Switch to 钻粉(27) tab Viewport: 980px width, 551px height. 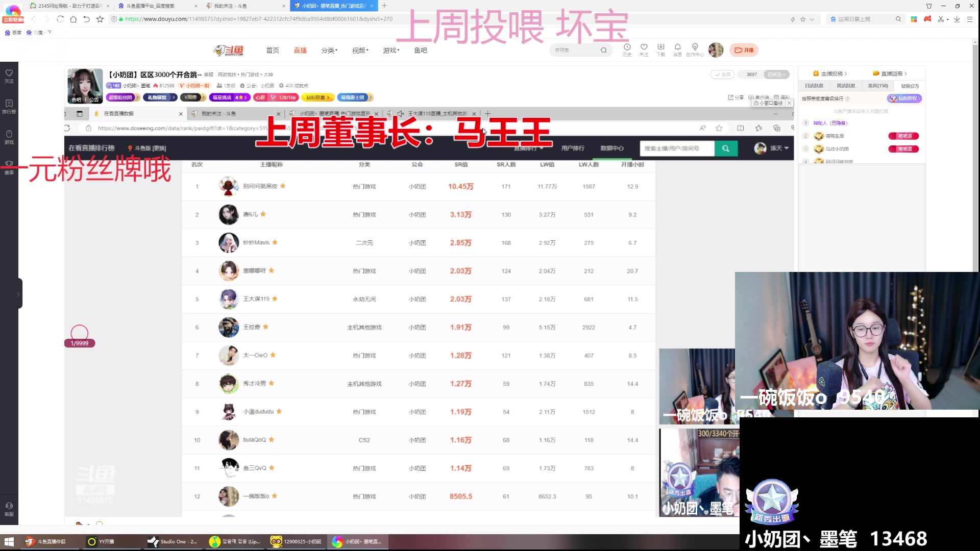(910, 86)
